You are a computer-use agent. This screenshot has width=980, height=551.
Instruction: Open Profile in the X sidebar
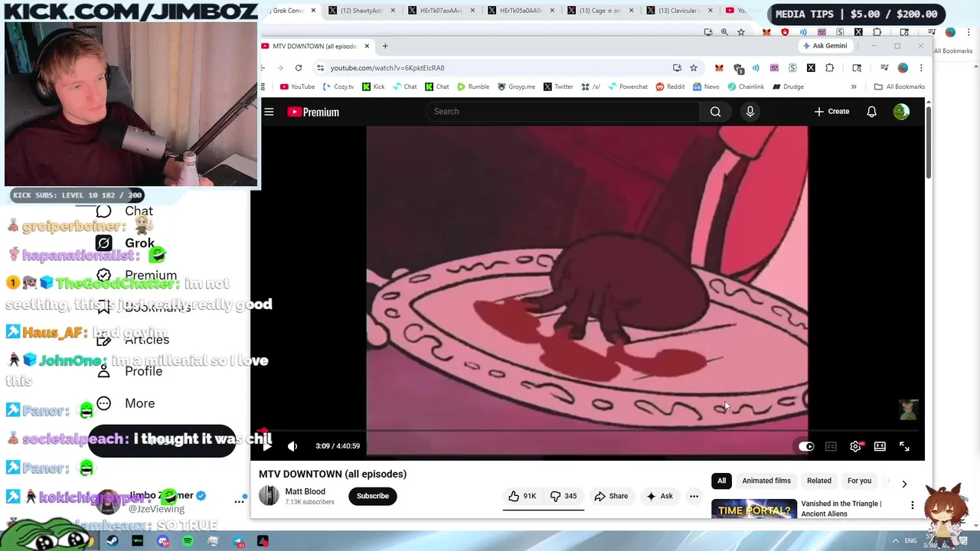coord(129,371)
